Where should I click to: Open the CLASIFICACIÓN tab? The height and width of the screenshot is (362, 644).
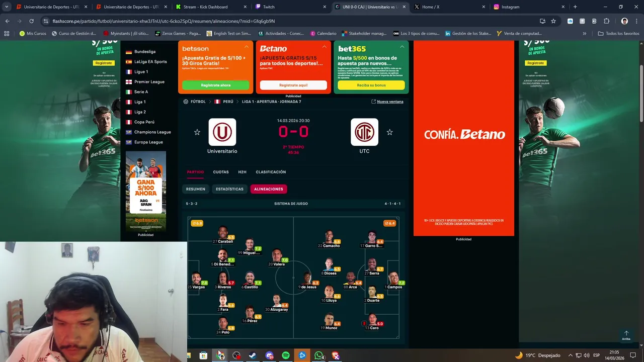coord(271,172)
